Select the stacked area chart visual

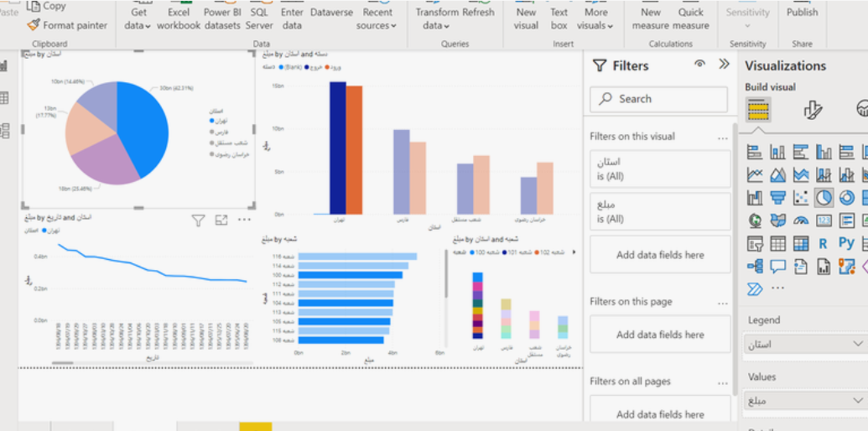click(x=800, y=175)
